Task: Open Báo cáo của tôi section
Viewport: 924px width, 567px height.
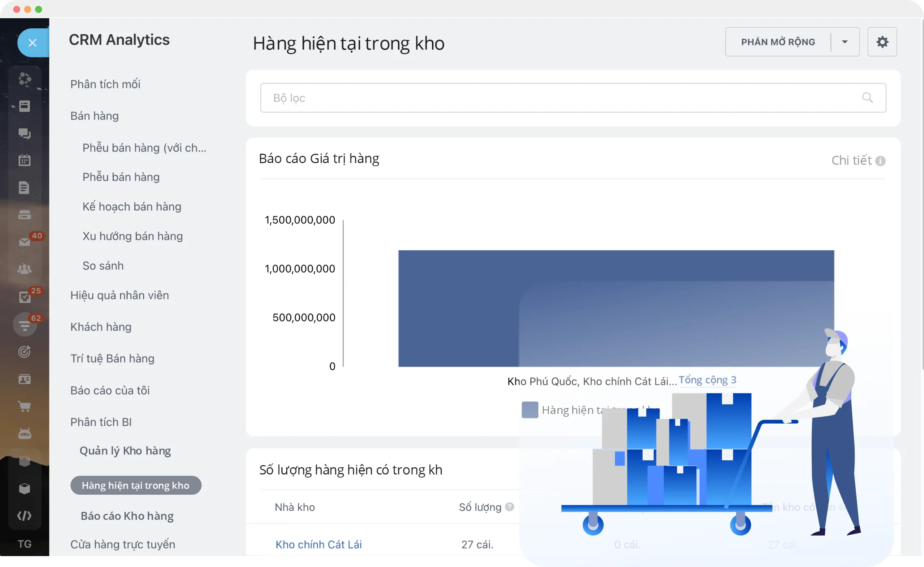Action: click(x=110, y=391)
